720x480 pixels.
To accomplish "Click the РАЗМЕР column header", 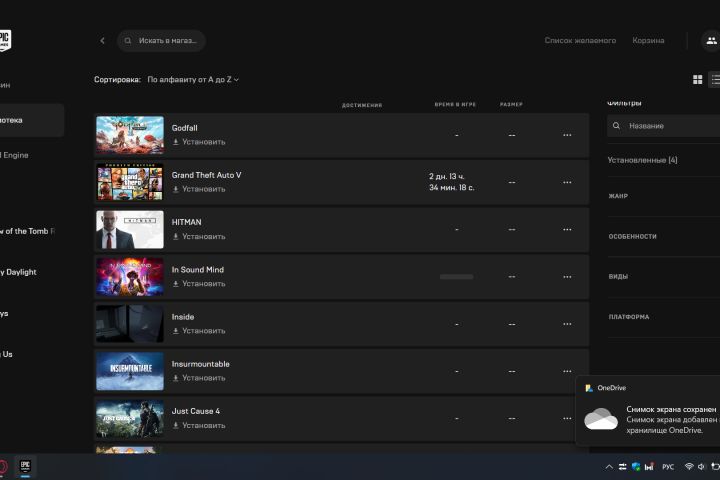I will click(x=511, y=105).
